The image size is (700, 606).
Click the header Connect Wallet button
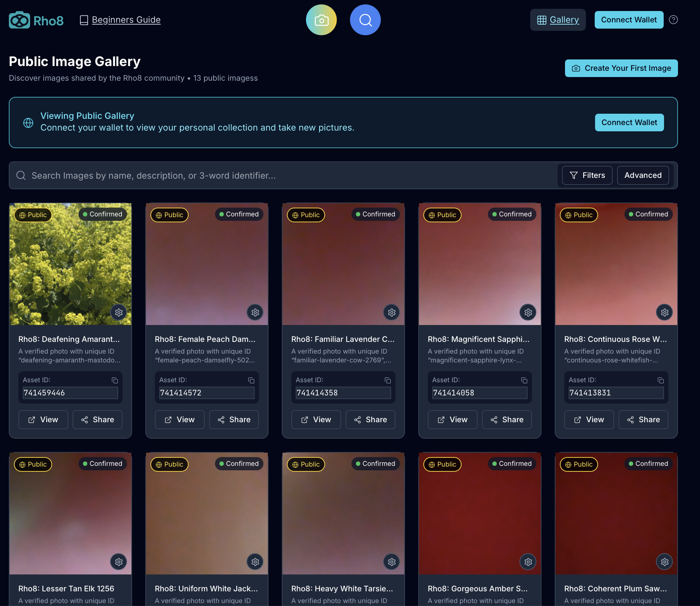629,20
